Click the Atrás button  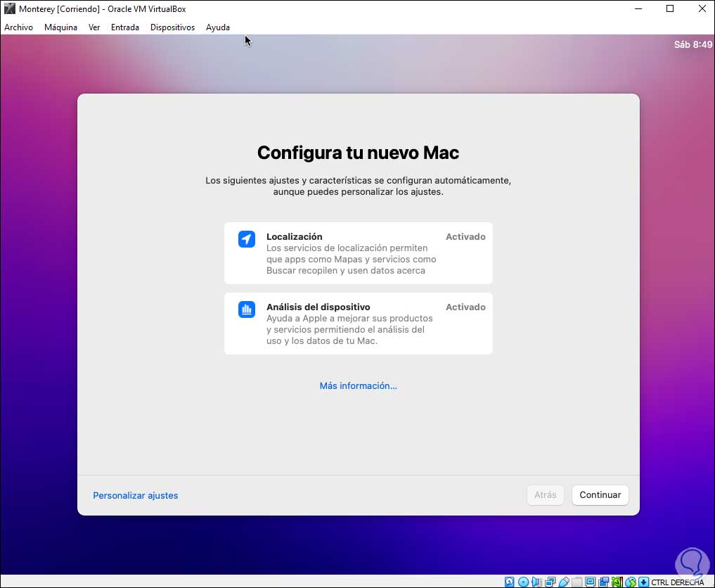pyautogui.click(x=546, y=495)
